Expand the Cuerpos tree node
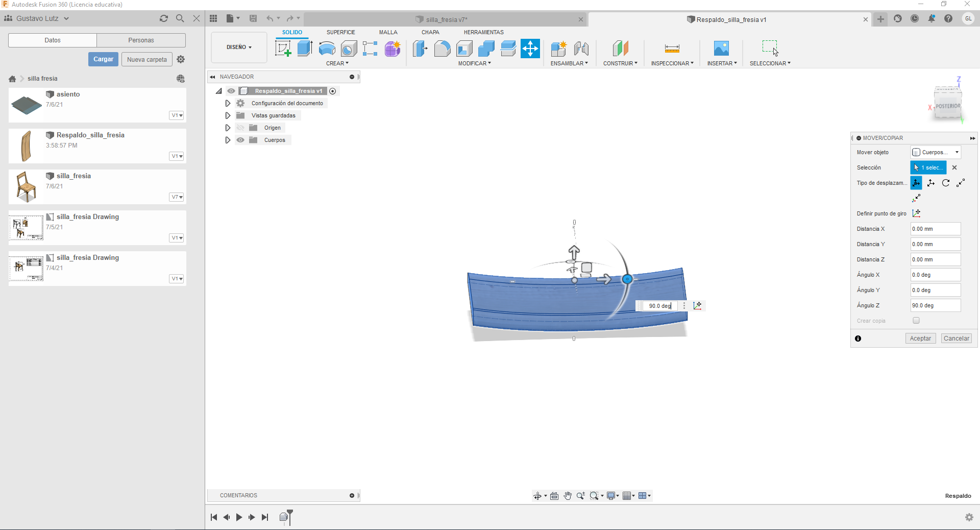The width and height of the screenshot is (980, 530). click(x=228, y=140)
